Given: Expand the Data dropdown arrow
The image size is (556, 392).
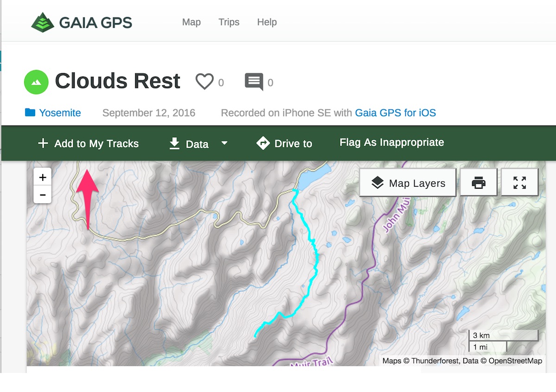Looking at the screenshot, I should click(x=225, y=143).
